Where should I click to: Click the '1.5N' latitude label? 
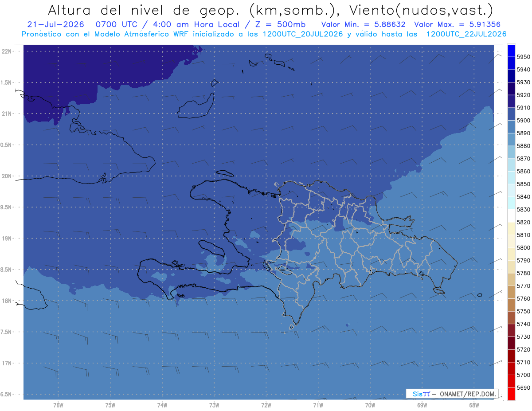point(7,82)
